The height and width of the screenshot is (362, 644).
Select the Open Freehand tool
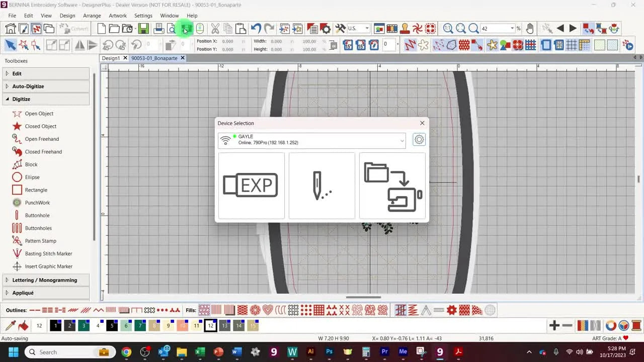[36, 139]
